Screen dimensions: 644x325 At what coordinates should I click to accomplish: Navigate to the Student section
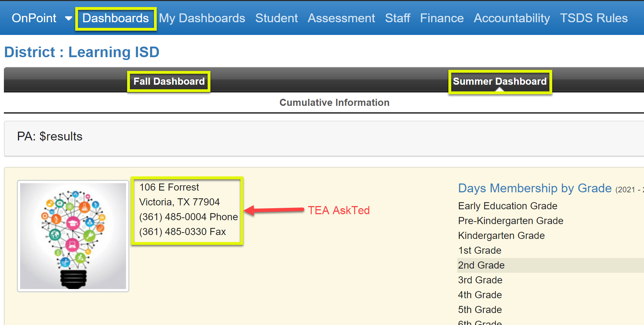tap(276, 18)
